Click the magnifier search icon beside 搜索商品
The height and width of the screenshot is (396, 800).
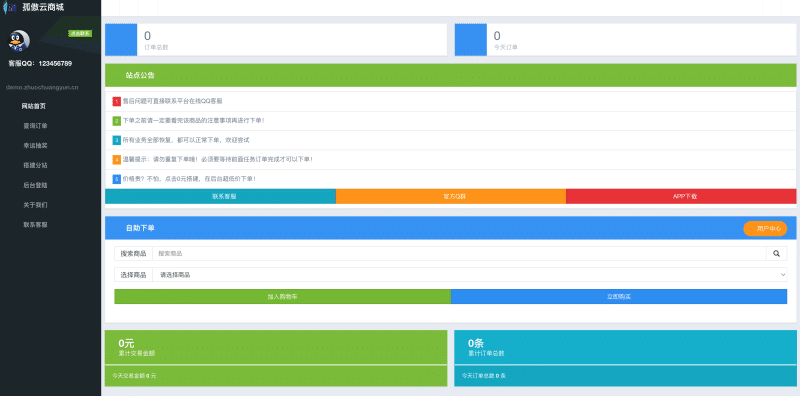[x=776, y=253]
